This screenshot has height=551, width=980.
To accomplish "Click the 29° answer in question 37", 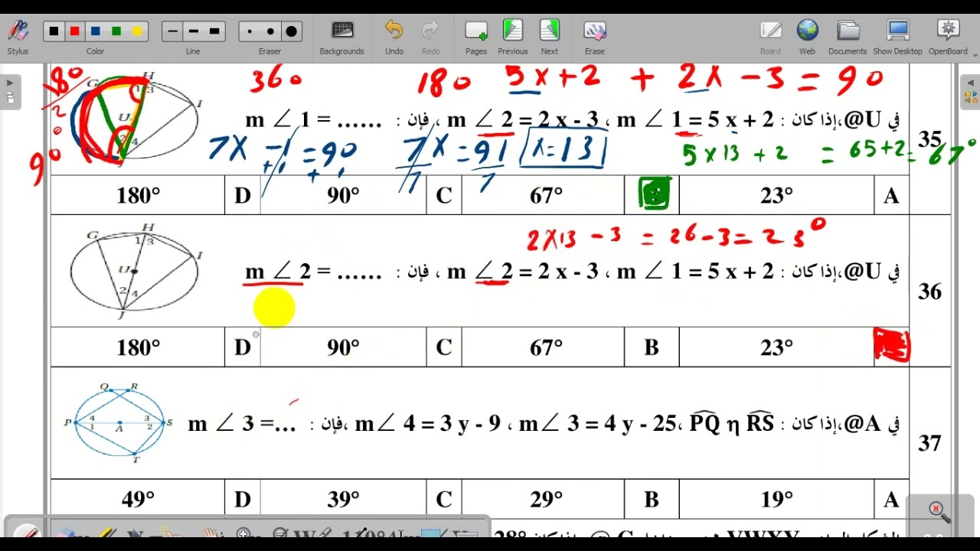I will point(546,500).
